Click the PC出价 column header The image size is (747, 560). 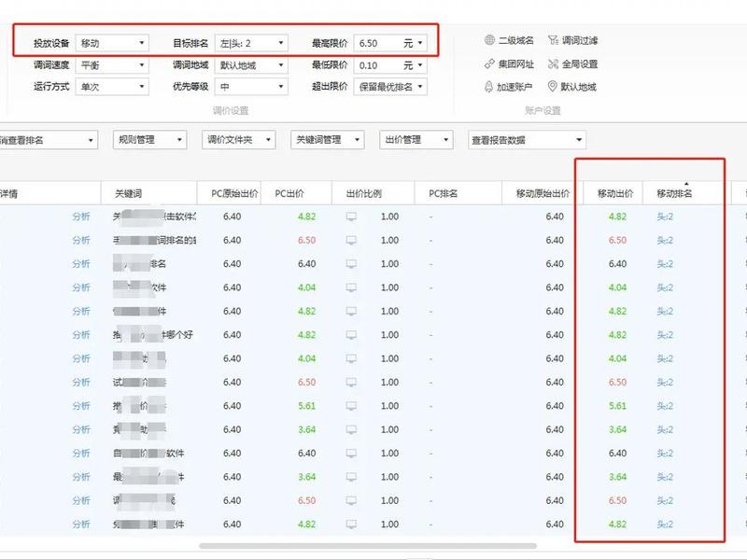pos(296,193)
